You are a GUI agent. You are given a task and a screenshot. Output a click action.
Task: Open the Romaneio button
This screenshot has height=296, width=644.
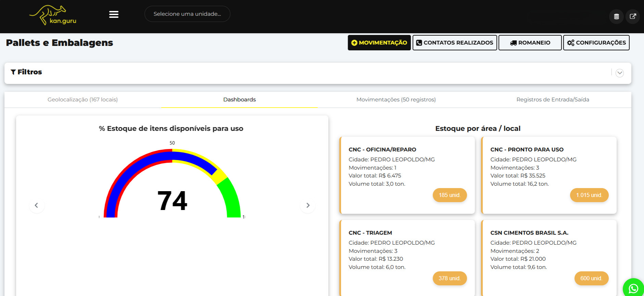click(x=530, y=43)
